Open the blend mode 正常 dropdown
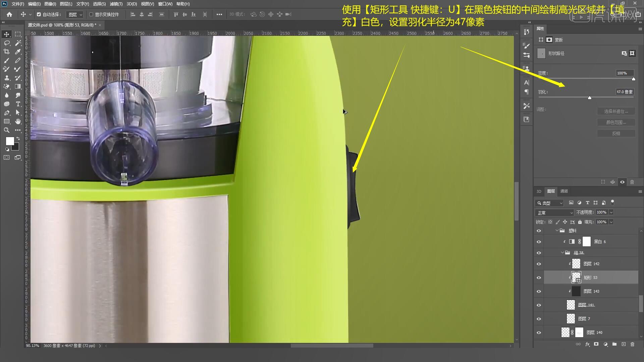The width and height of the screenshot is (644, 362). pyautogui.click(x=554, y=213)
